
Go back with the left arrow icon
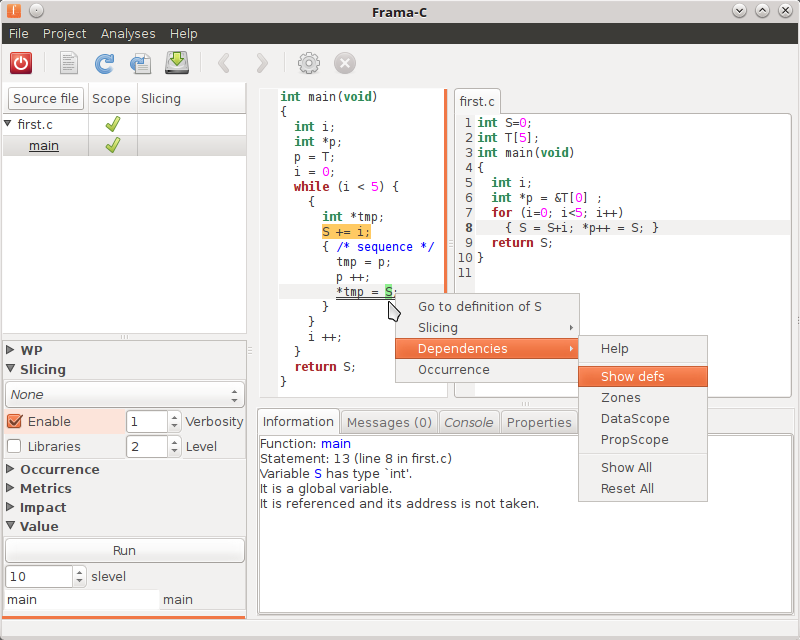(x=224, y=63)
